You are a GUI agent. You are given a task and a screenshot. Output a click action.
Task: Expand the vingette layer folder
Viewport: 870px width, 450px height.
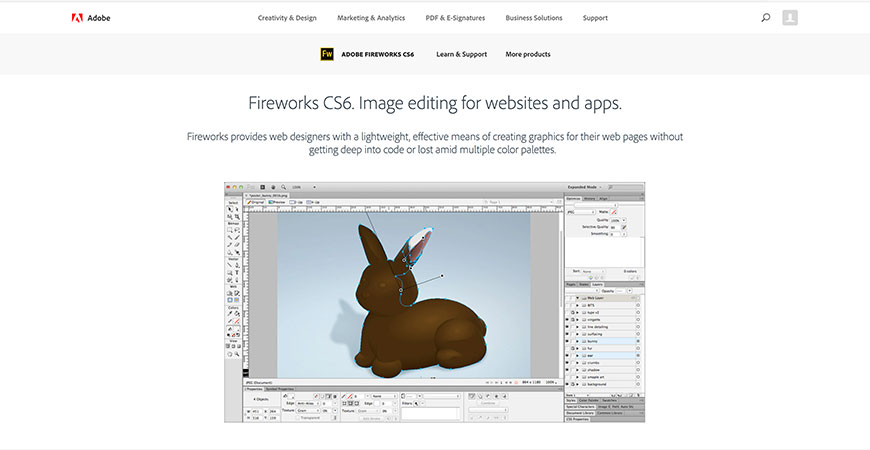click(576, 319)
